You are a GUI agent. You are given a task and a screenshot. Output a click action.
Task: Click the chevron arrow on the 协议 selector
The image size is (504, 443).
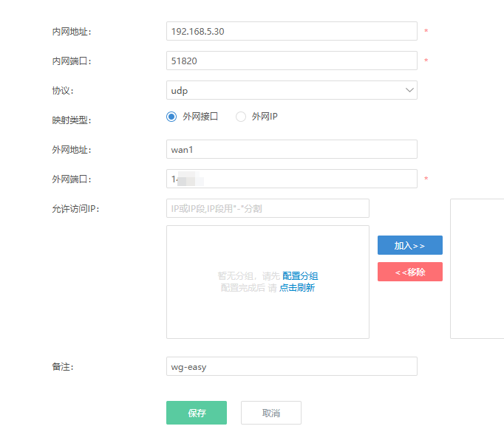(x=409, y=90)
